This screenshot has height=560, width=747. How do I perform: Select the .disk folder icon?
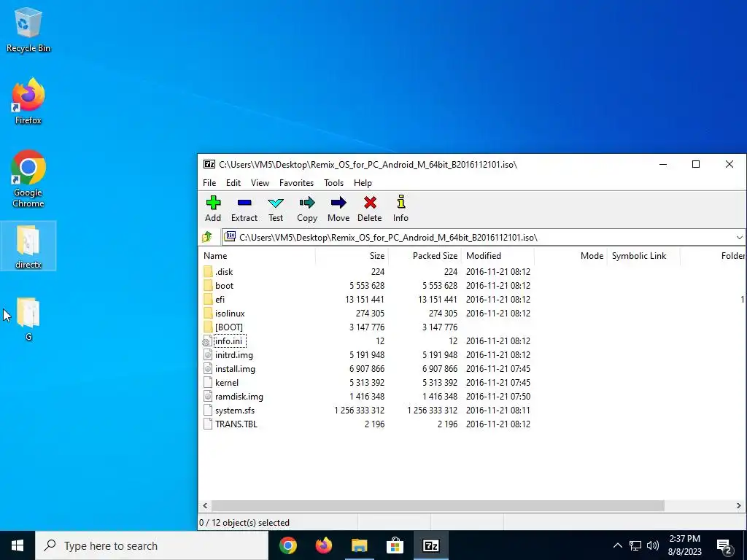[x=208, y=271]
